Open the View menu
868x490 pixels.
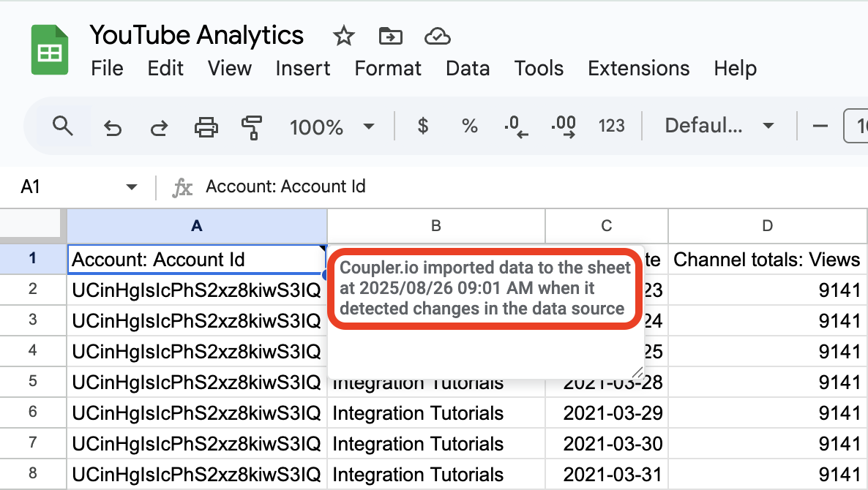[230, 69]
